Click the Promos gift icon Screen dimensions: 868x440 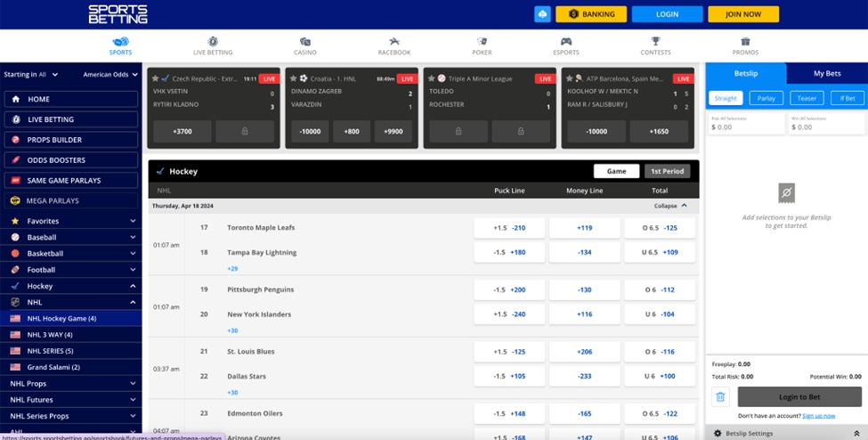pos(745,41)
